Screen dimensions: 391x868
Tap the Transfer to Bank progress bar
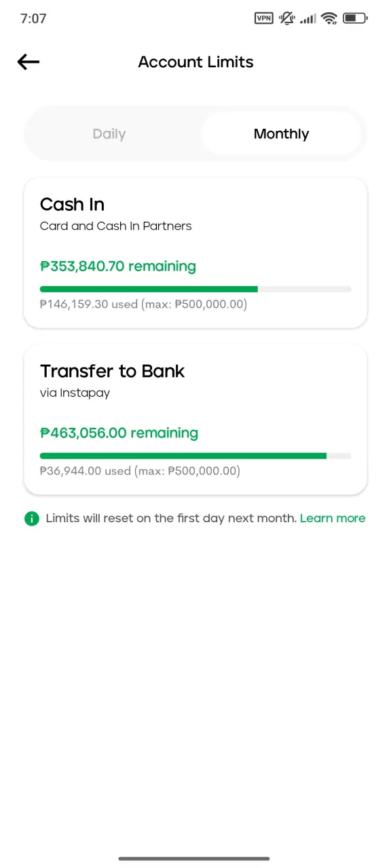click(x=195, y=456)
